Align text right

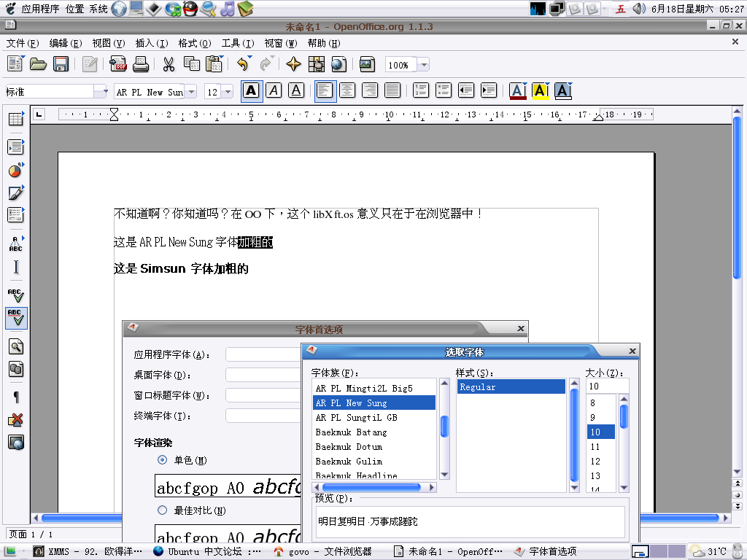370,90
